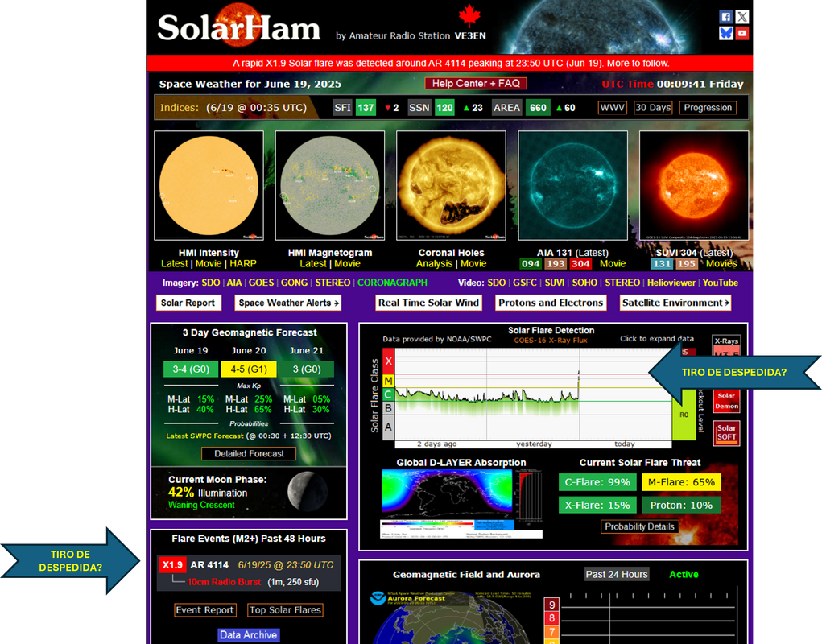Viewport: 822px width, 644px height.
Task: Select the 094 wavelength for AIA
Action: point(530,264)
